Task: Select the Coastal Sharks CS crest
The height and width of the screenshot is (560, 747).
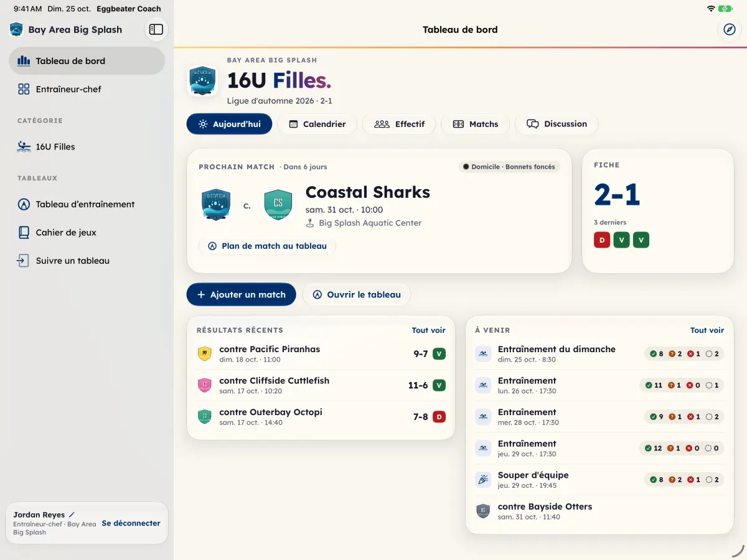Action: (278, 205)
